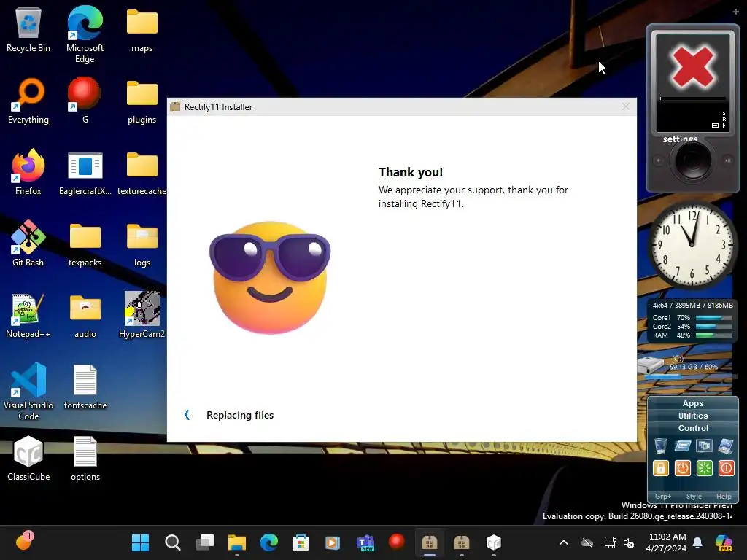Click the plus button at top-right of gadget sidebar

pyautogui.click(x=735, y=12)
